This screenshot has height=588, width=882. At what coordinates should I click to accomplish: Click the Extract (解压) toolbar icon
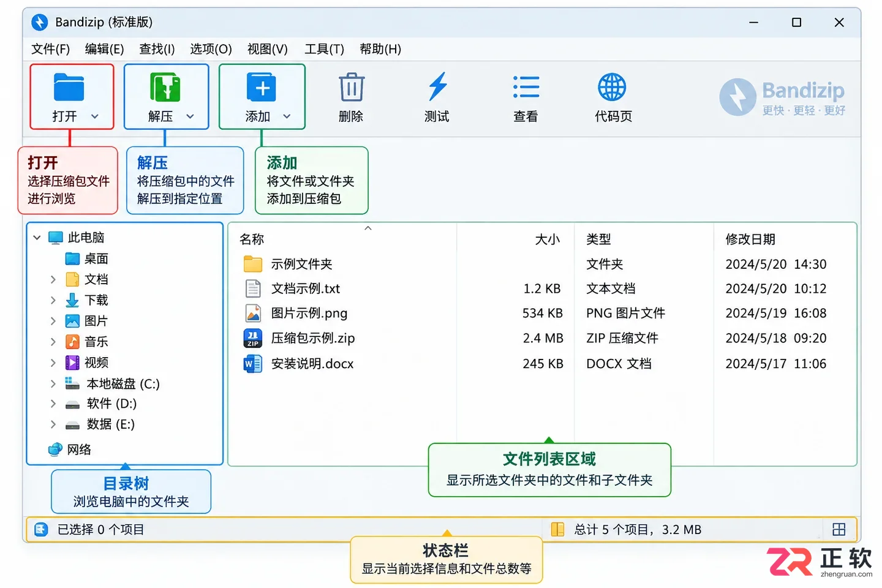tap(165, 87)
